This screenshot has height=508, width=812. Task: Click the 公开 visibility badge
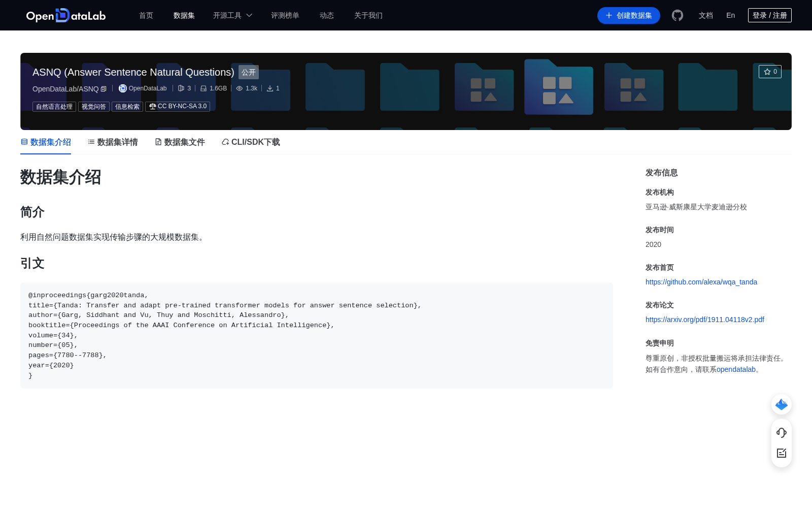(249, 72)
